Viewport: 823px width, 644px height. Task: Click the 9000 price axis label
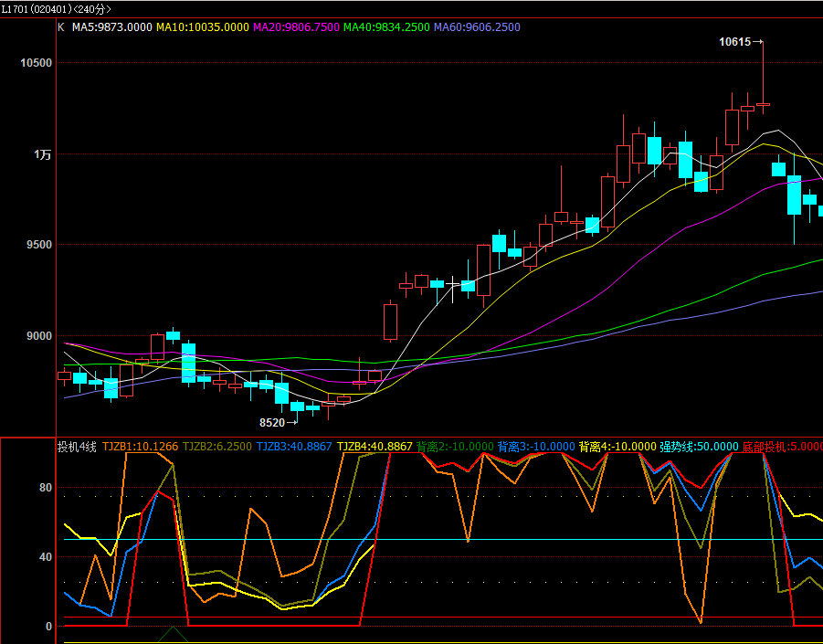pyautogui.click(x=39, y=336)
